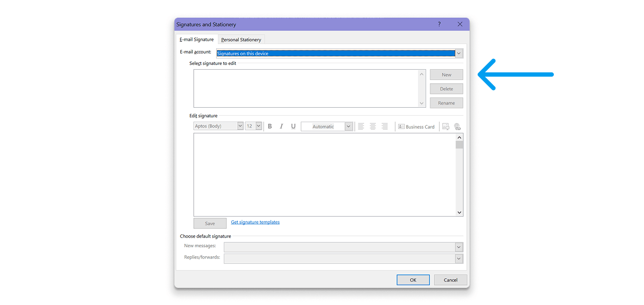
Task: Toggle Italic formatting in signature editor
Action: [x=281, y=127]
